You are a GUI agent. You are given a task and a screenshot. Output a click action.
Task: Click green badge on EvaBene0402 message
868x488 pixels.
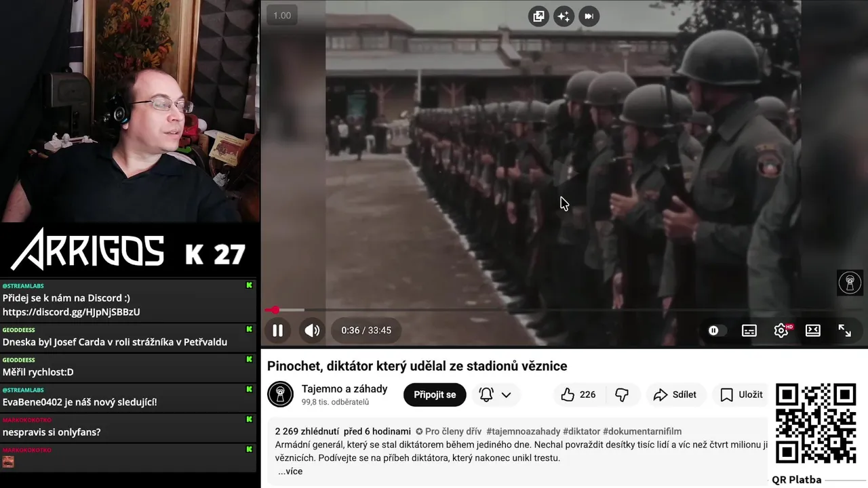point(250,390)
